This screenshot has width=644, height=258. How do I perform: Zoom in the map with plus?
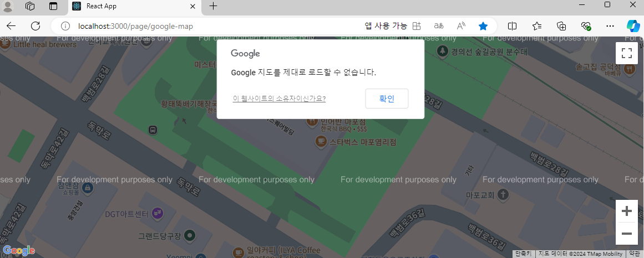[626, 211]
